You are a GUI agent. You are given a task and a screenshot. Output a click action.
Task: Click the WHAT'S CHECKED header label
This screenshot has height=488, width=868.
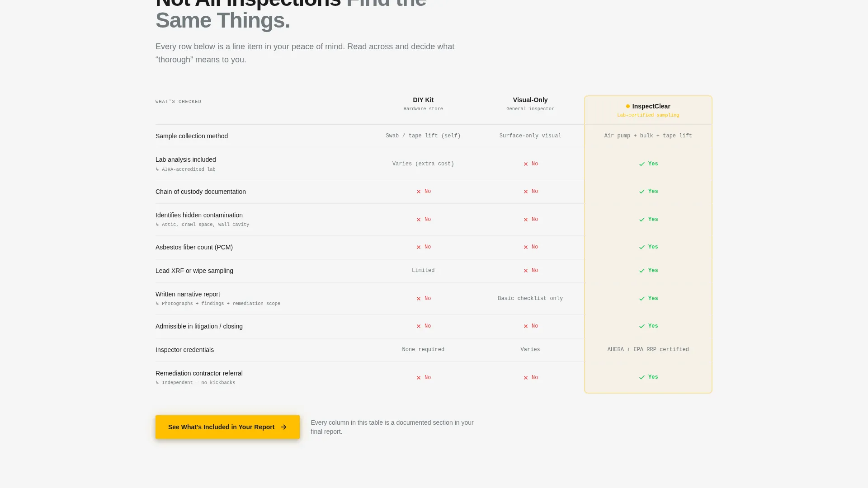[178, 102]
